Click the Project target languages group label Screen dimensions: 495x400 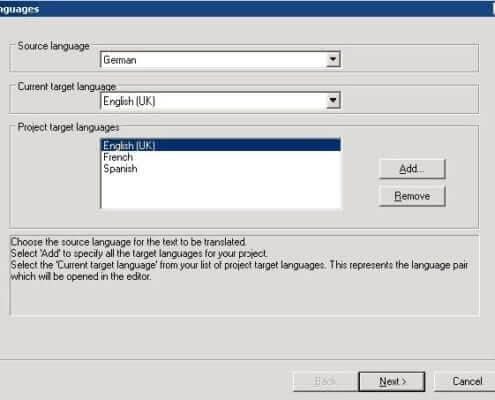(68, 127)
